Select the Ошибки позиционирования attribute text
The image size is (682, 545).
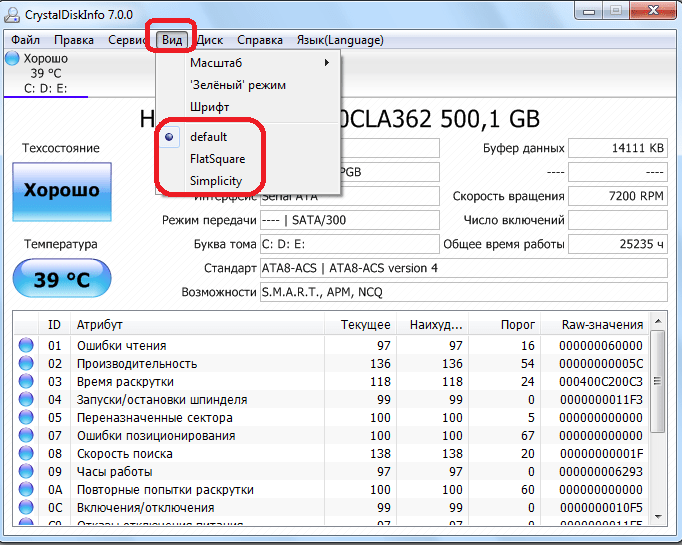156,436
